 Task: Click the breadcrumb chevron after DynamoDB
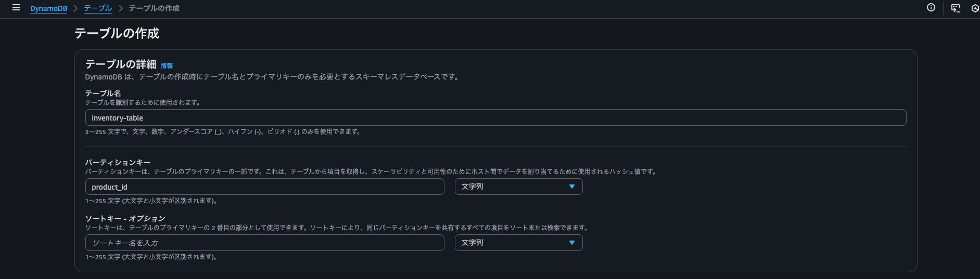click(75, 8)
